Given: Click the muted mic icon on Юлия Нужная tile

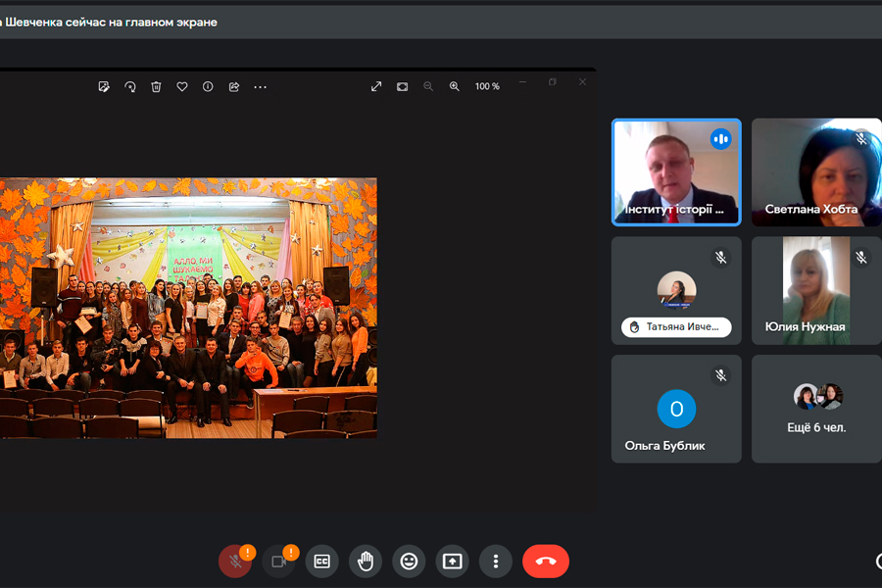Looking at the screenshot, I should tap(861, 258).
